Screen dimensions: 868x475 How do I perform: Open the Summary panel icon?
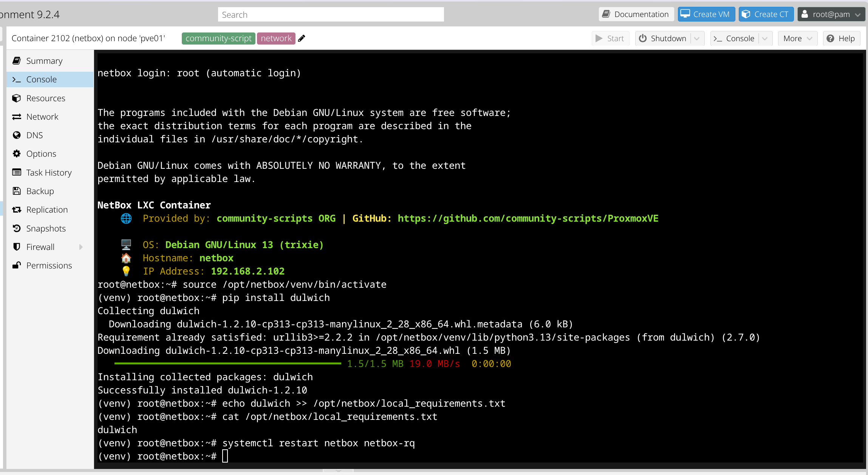tap(17, 61)
